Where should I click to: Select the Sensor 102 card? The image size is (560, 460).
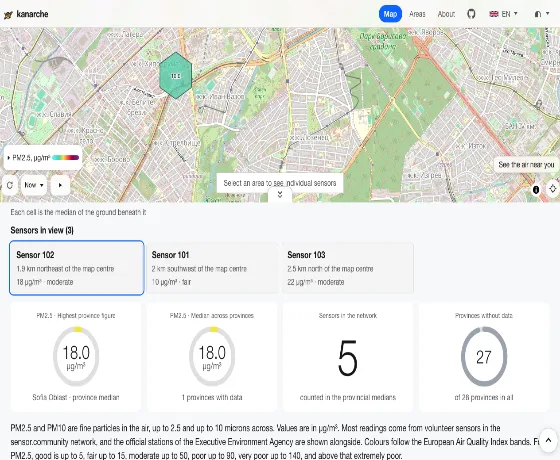pyautogui.click(x=77, y=268)
